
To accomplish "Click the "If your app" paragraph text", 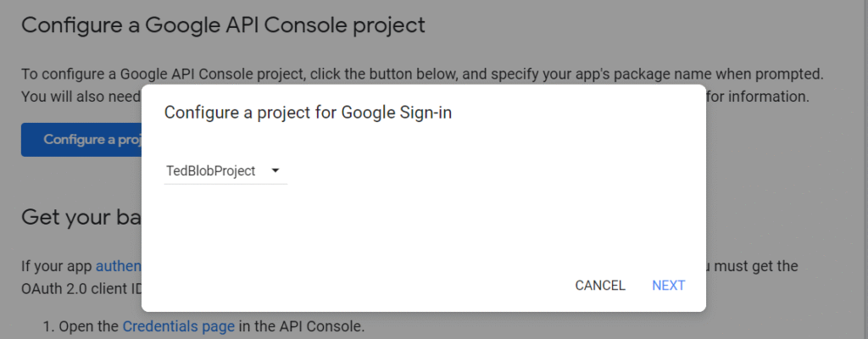I will 57,266.
